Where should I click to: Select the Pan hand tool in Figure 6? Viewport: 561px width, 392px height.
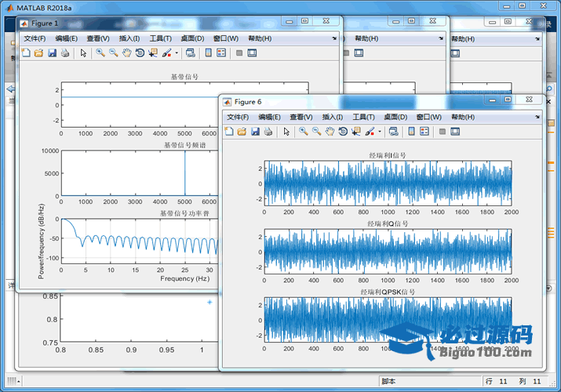(330, 132)
